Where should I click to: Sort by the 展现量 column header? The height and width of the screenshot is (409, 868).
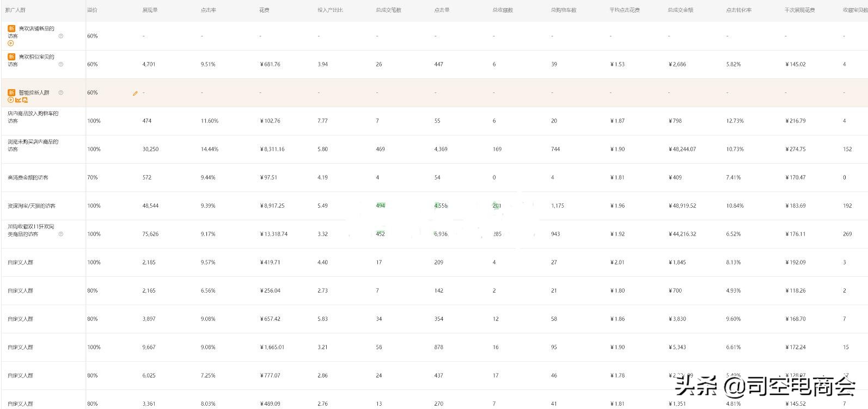click(150, 10)
